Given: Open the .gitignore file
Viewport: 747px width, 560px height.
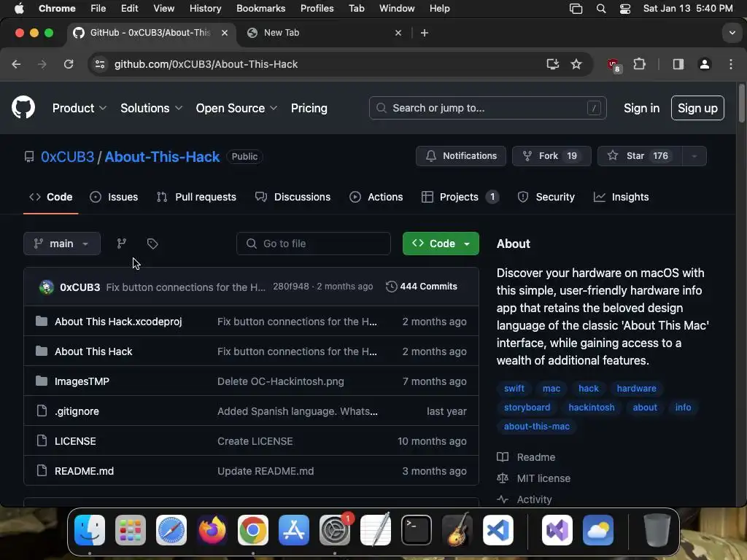Looking at the screenshot, I should click(x=77, y=411).
